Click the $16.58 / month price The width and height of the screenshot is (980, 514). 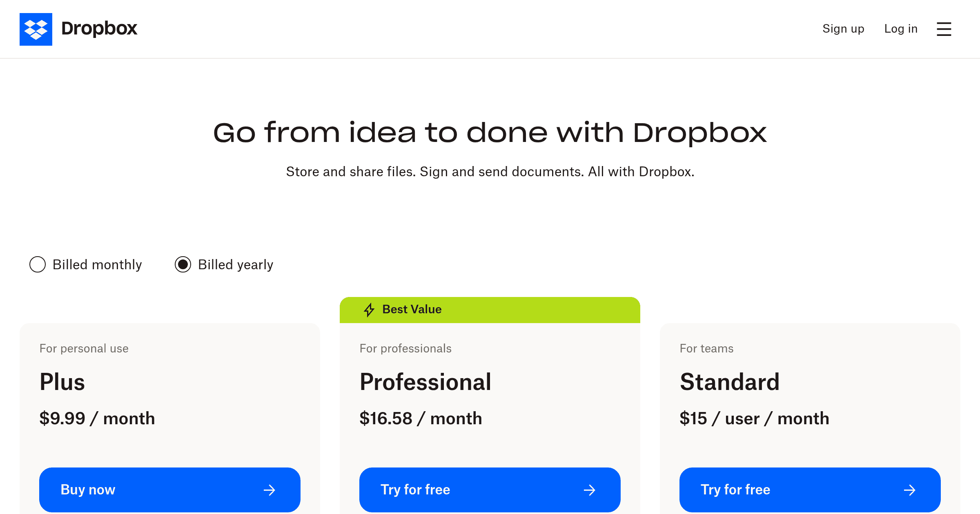421,419
